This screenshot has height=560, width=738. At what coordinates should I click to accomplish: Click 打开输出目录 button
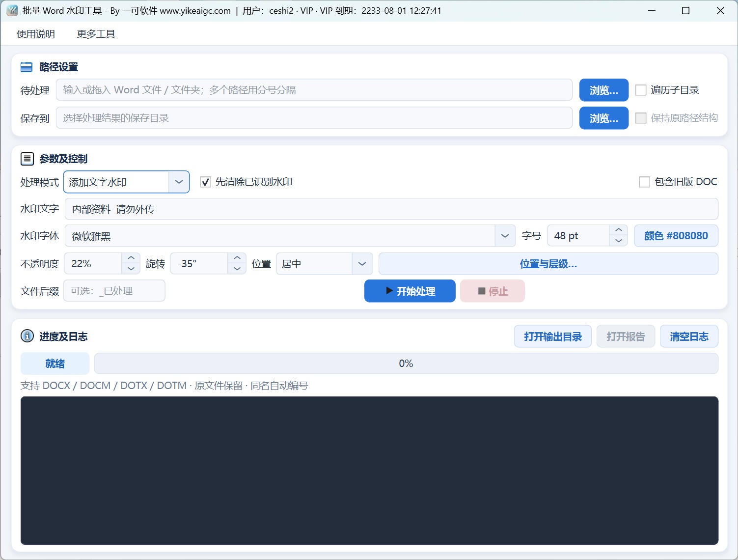[x=553, y=336]
